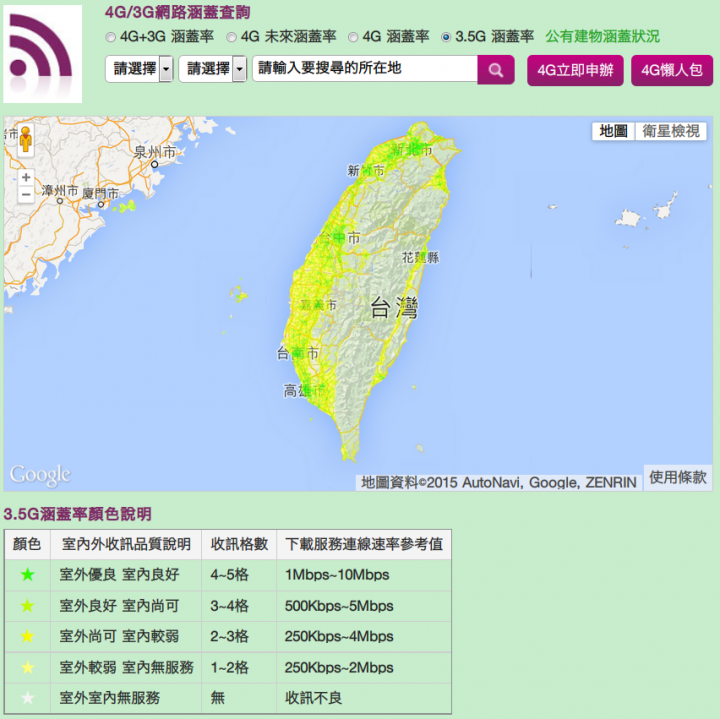
Task: Click the 收訊格數 column header
Action: point(239,544)
